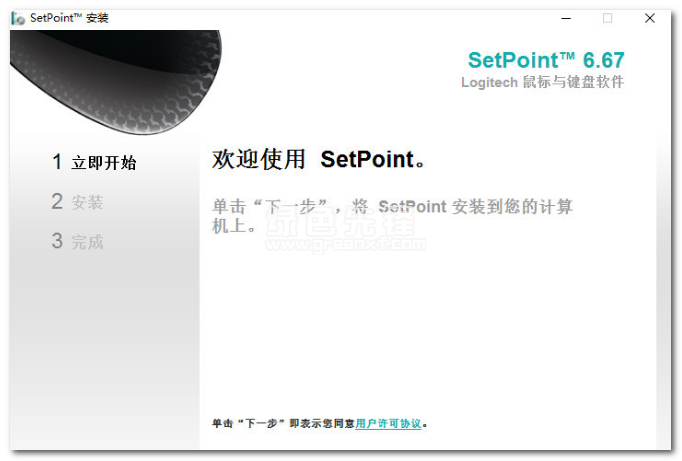Click the SetPoint installer title bar icon

click(x=17, y=18)
